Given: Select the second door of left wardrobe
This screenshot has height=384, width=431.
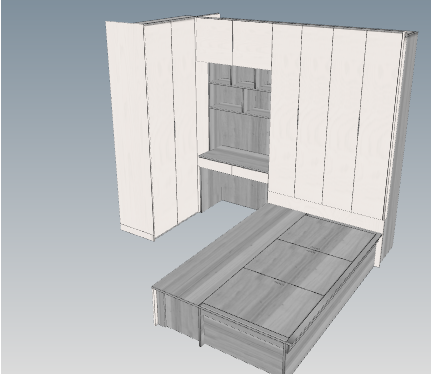Looking at the screenshot, I should tap(160, 127).
